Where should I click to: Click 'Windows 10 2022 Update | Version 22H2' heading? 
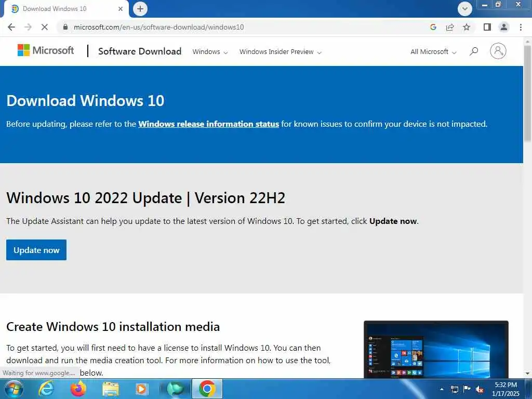pos(146,198)
